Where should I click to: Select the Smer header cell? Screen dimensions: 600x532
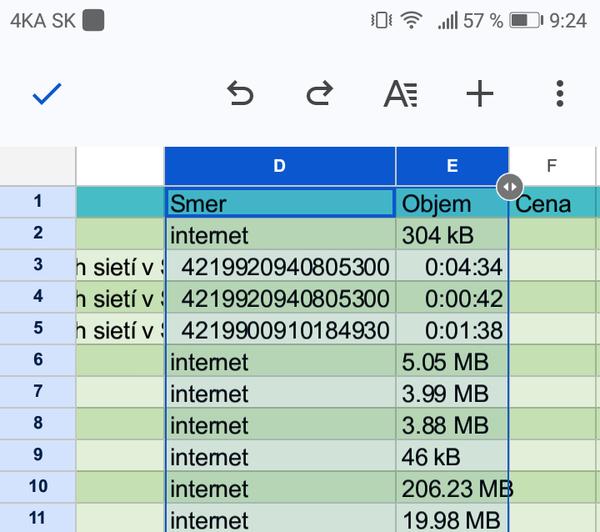[280, 203]
